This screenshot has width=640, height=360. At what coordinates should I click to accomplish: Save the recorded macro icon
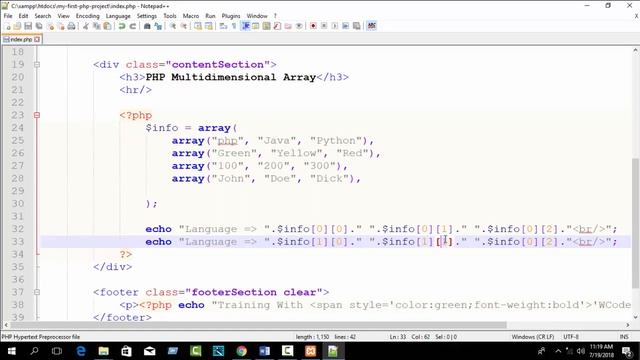(356, 26)
